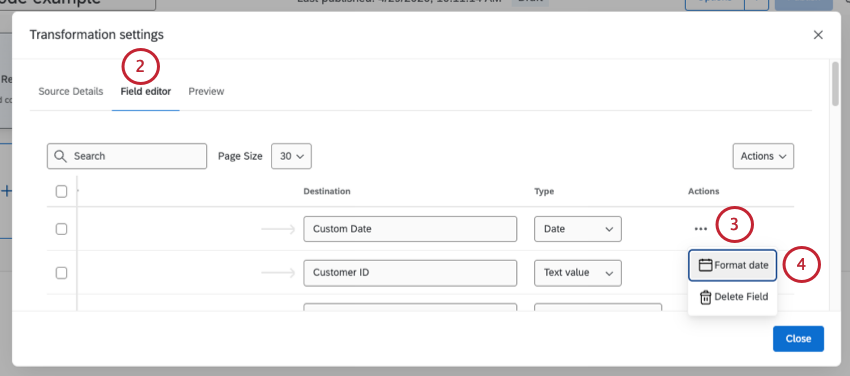Check the Custom Date row checkbox
850x376 pixels.
(62, 229)
